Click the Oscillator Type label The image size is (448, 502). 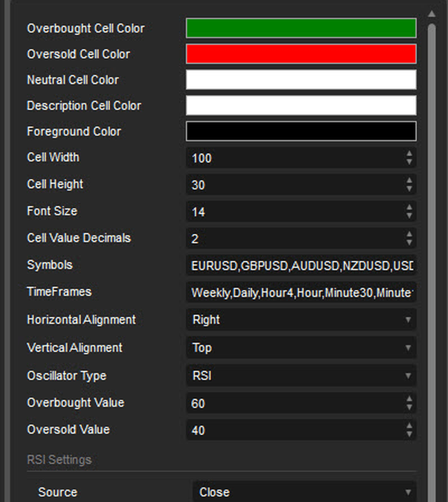(67, 375)
